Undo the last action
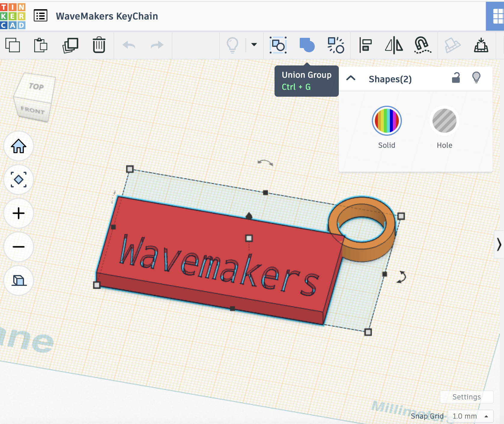 click(129, 45)
